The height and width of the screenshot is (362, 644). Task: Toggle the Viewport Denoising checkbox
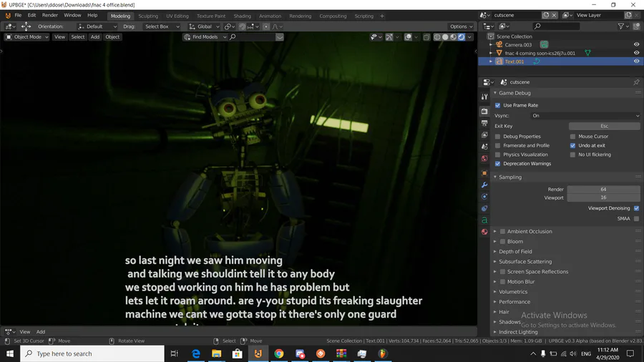point(636,208)
